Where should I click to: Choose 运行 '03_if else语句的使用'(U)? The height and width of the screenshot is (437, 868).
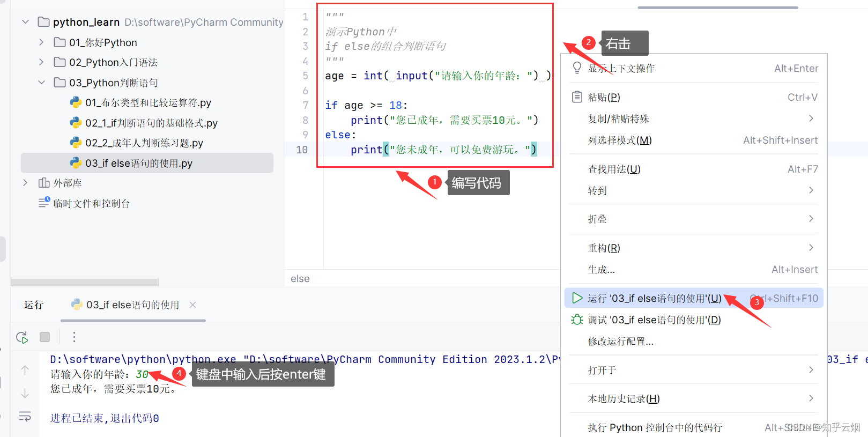point(694,298)
